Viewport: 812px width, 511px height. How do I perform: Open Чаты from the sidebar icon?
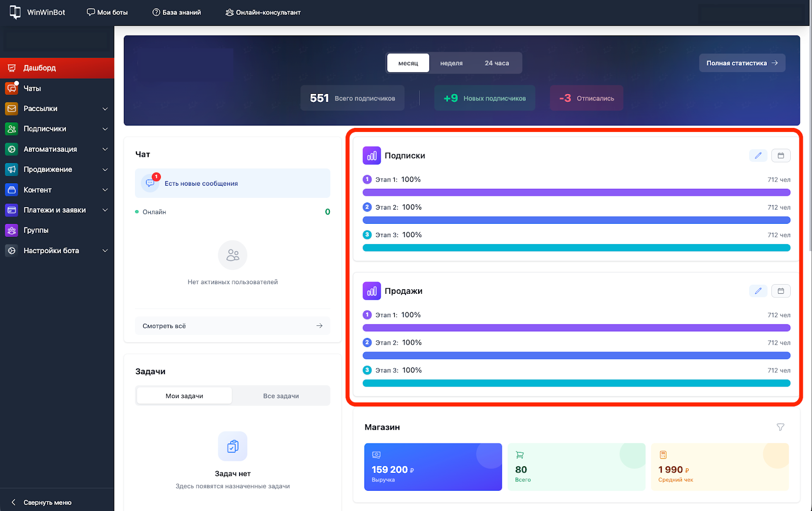12,88
